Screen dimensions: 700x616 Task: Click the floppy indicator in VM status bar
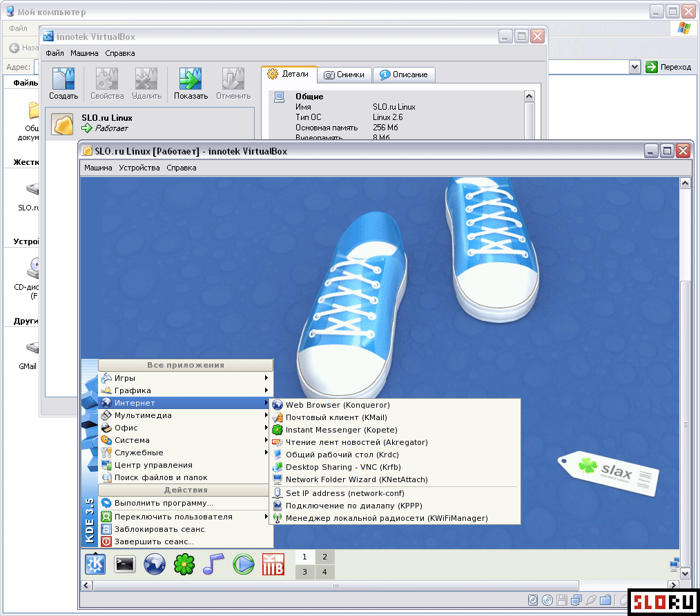(562, 600)
